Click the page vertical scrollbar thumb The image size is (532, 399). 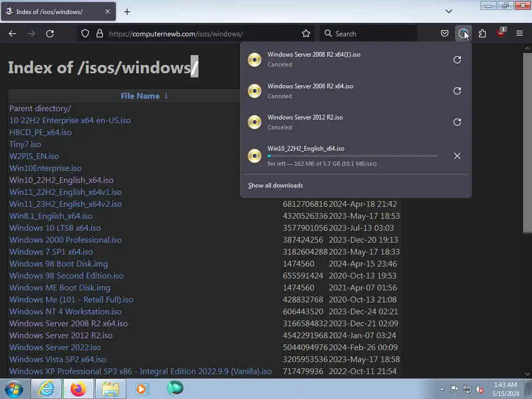point(527,142)
